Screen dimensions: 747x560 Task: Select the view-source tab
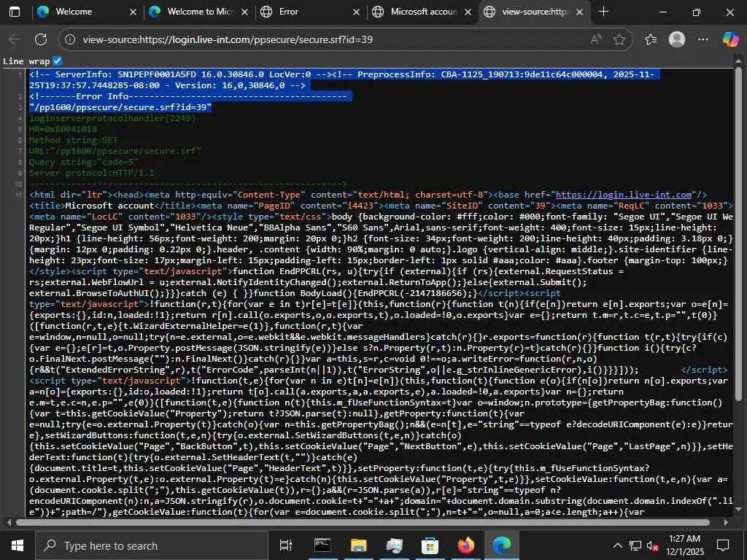coord(533,12)
